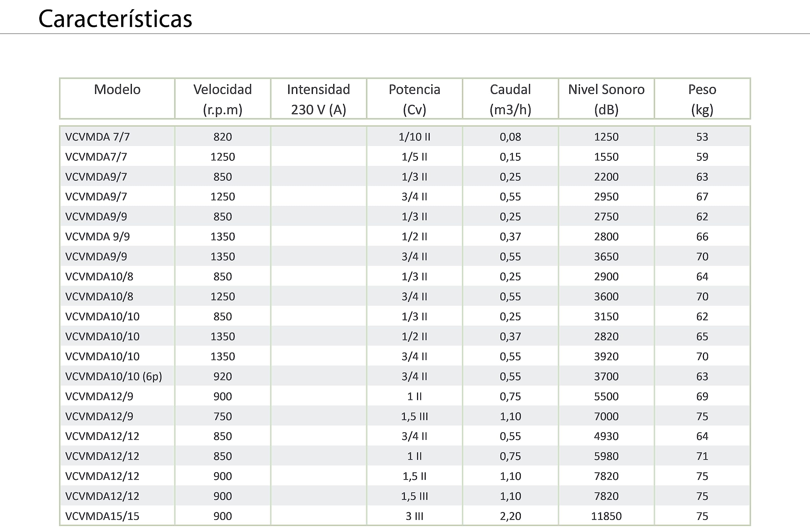810x532 pixels.
Task: Select the 750 velocity value
Action: 222,416
